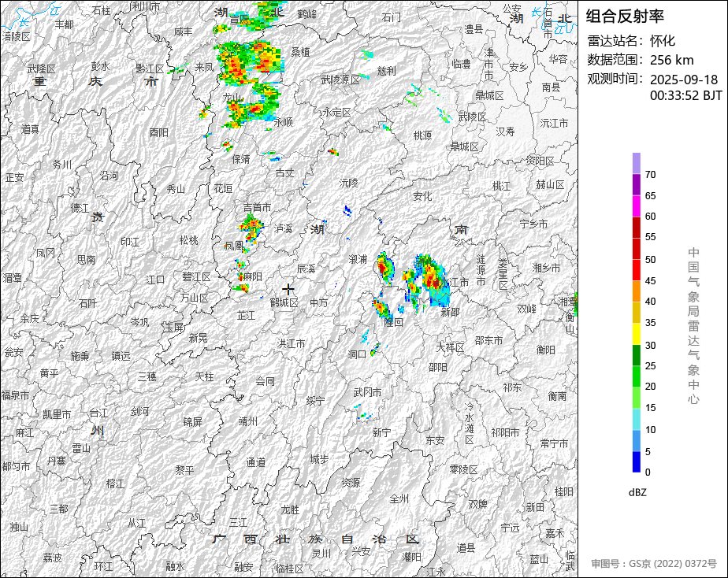Click the legend value 45
The width and height of the screenshot is (728, 578).
pyautogui.click(x=650, y=280)
